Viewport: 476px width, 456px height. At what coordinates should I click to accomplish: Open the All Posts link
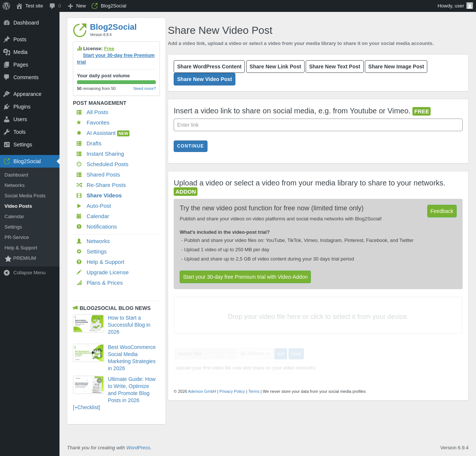pos(97,112)
